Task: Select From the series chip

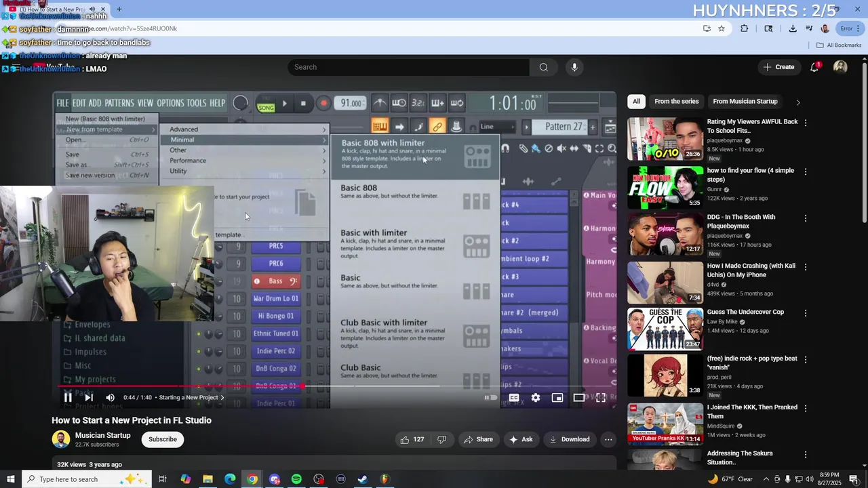Action: (x=676, y=102)
